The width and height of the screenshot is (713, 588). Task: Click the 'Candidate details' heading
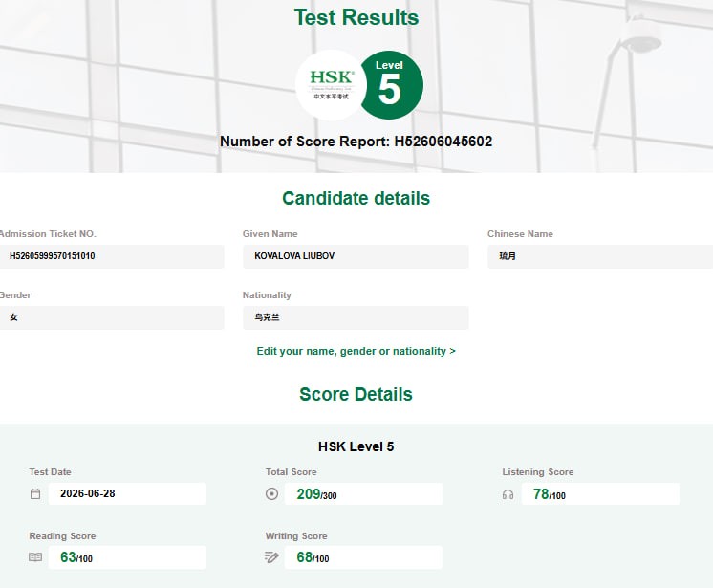point(356,198)
